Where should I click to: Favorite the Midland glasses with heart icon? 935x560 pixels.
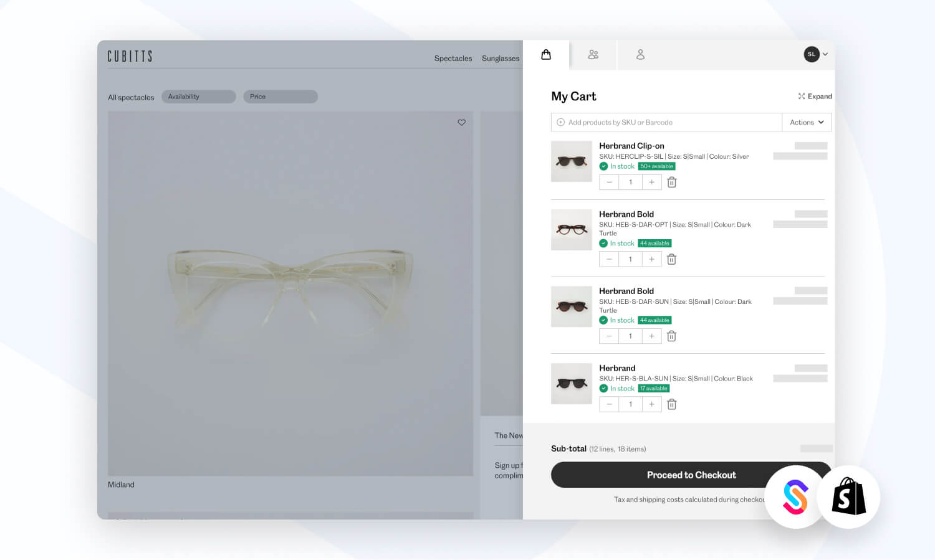(x=462, y=123)
